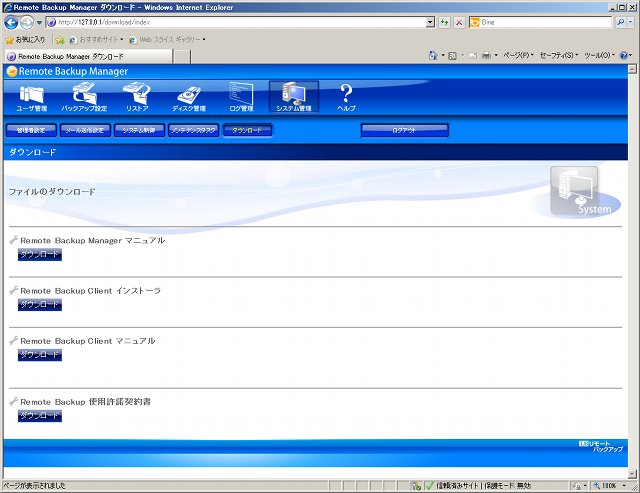Image resolution: width=640 pixels, height=493 pixels.
Task: Open the ツール(O) menu dropdown
Action: coord(599,56)
